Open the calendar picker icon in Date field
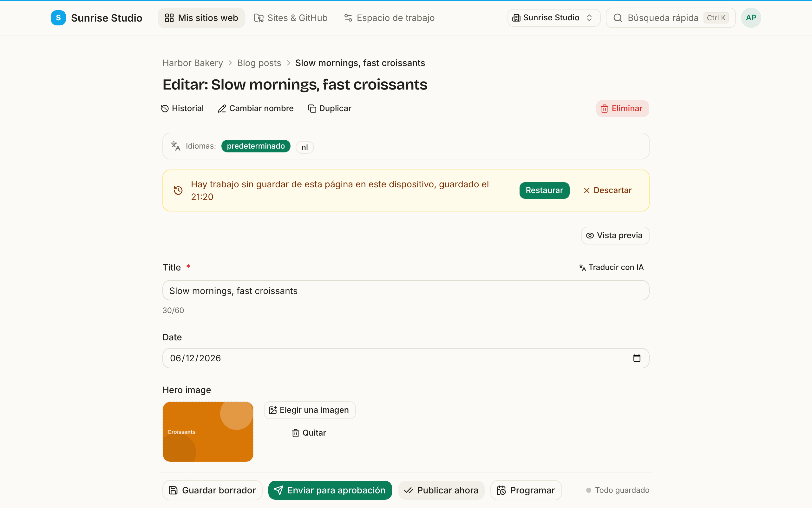Image resolution: width=812 pixels, height=508 pixels. tap(637, 358)
